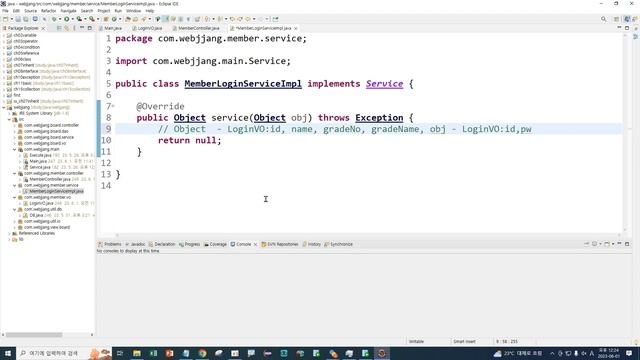This screenshot has height=360, width=640.
Task: Collapse the com.webjjang.main package
Action: [x=15, y=149]
